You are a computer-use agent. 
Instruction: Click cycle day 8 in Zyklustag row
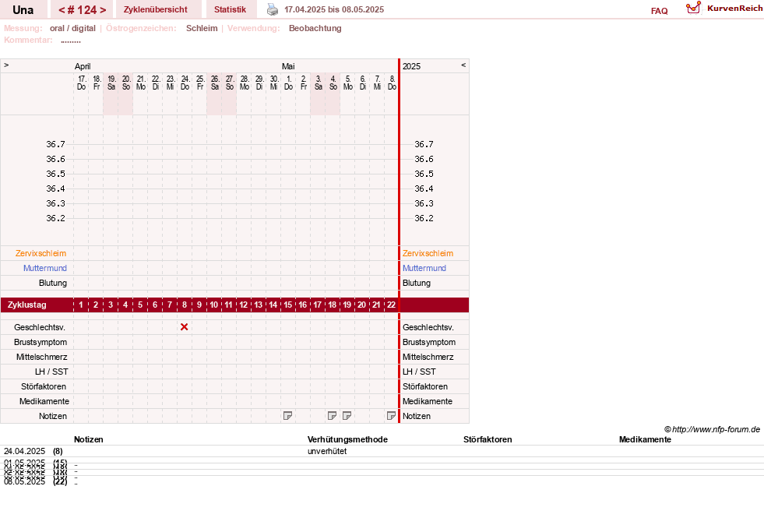pyautogui.click(x=184, y=305)
